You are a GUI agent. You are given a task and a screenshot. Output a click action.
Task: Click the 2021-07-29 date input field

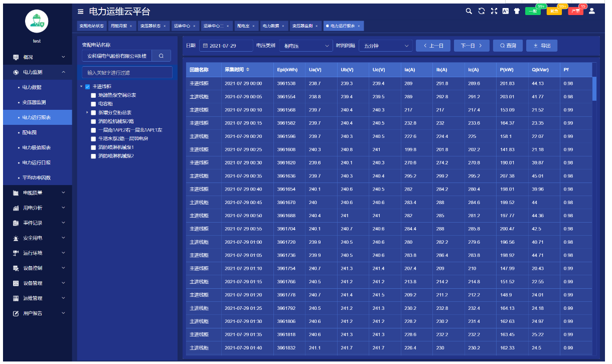coord(226,46)
